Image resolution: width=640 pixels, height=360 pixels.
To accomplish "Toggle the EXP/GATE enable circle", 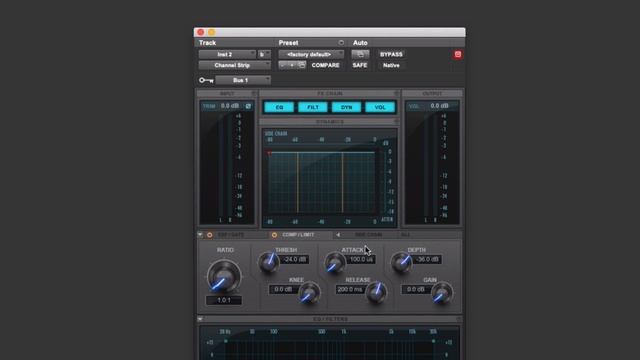I will click(x=209, y=235).
